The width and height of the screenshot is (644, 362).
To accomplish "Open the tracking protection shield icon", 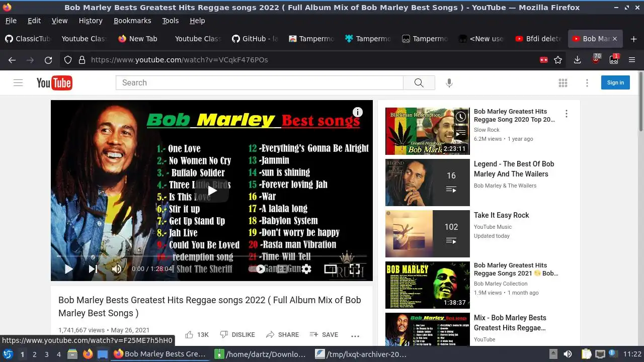I will click(x=68, y=60).
